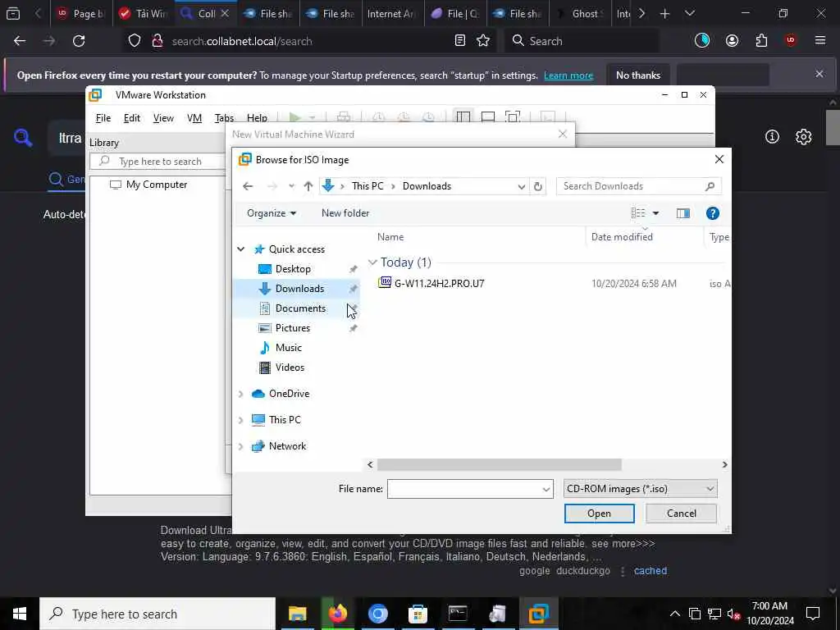Expand the OneDrive tree node
Image resolution: width=840 pixels, height=630 pixels.
click(x=241, y=394)
